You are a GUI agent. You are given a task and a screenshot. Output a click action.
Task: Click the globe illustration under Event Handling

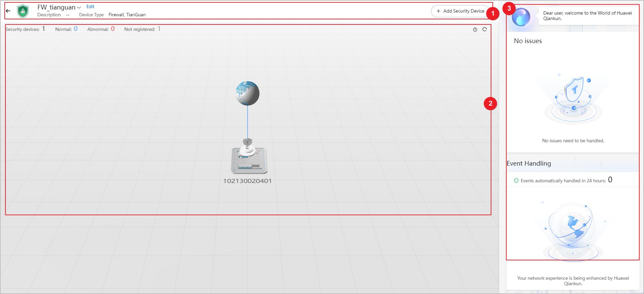pyautogui.click(x=573, y=231)
